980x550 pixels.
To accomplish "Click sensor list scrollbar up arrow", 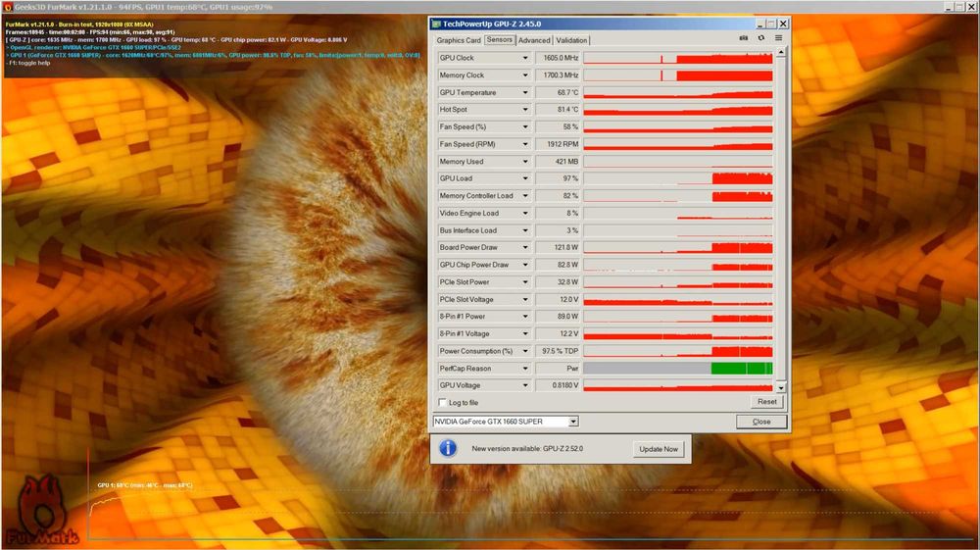I will (x=781, y=53).
